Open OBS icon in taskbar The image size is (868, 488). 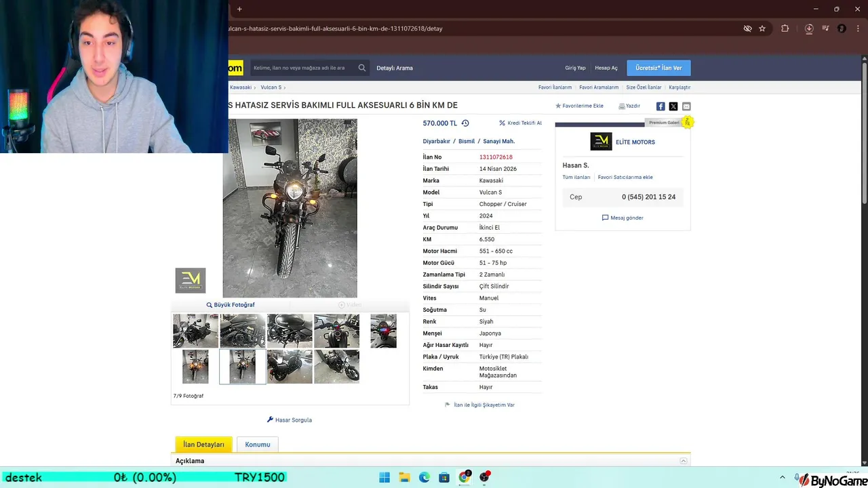[x=484, y=477]
